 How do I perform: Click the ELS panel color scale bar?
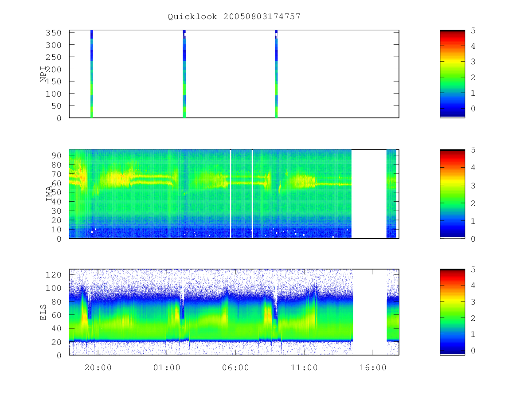pos(452,312)
